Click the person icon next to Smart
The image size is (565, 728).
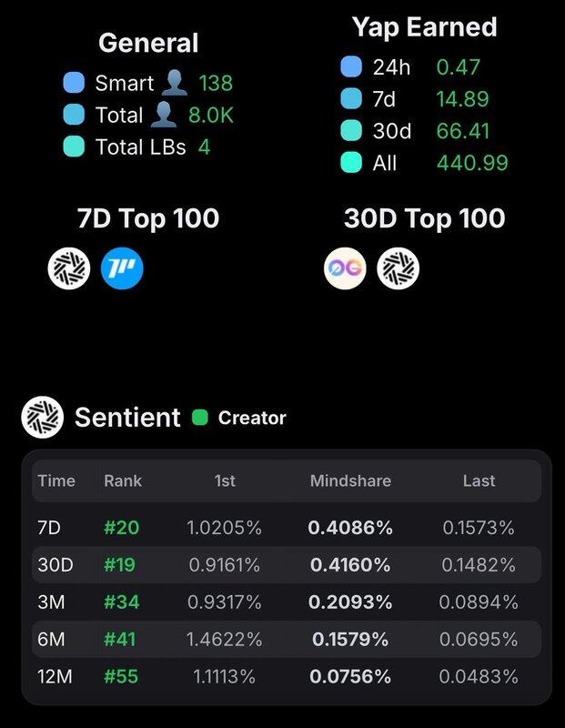tap(173, 84)
